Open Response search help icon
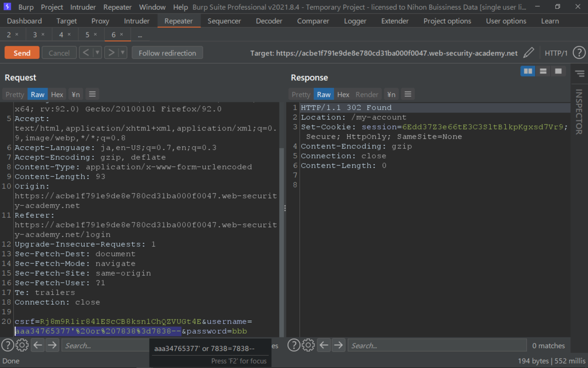This screenshot has height=368, width=588. [x=294, y=345]
